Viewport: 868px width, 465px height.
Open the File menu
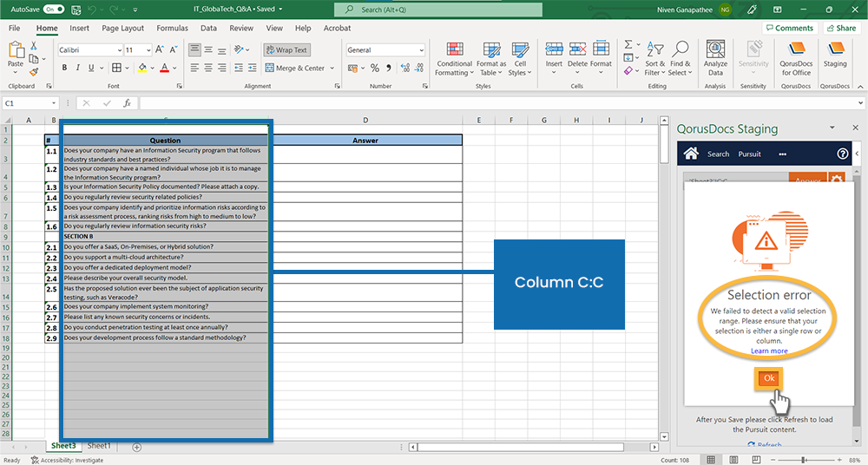click(x=15, y=28)
